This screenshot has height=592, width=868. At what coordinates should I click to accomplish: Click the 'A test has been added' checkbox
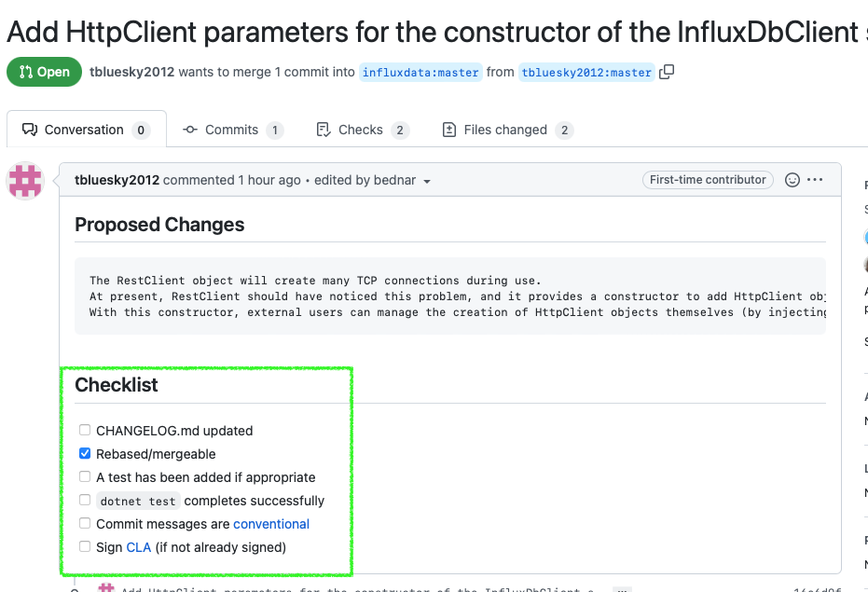pos(85,476)
